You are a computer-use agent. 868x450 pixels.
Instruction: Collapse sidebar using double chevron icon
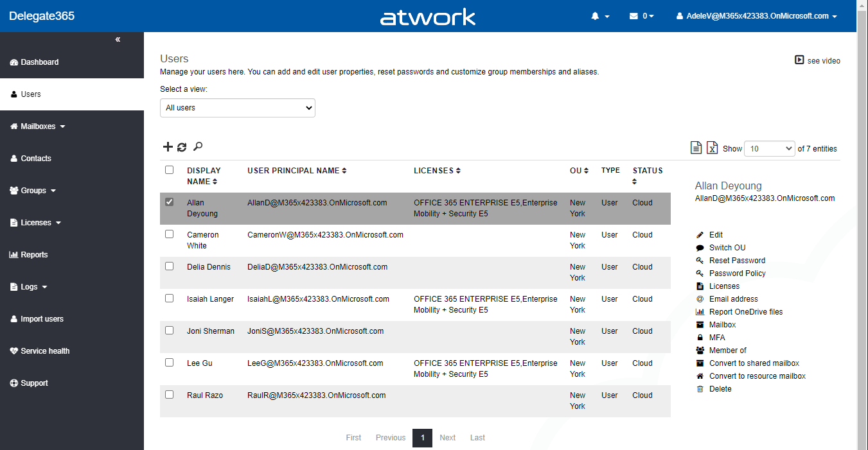(118, 40)
